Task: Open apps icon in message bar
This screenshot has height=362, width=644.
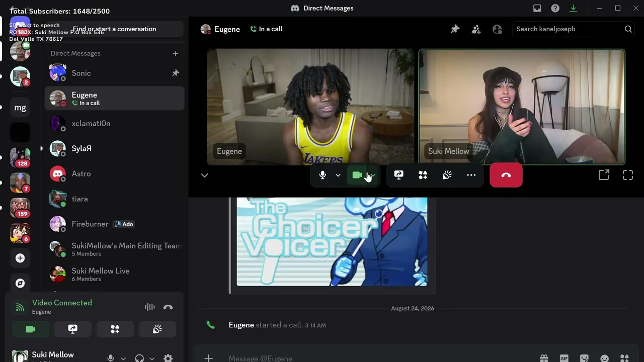Action: coord(624,358)
